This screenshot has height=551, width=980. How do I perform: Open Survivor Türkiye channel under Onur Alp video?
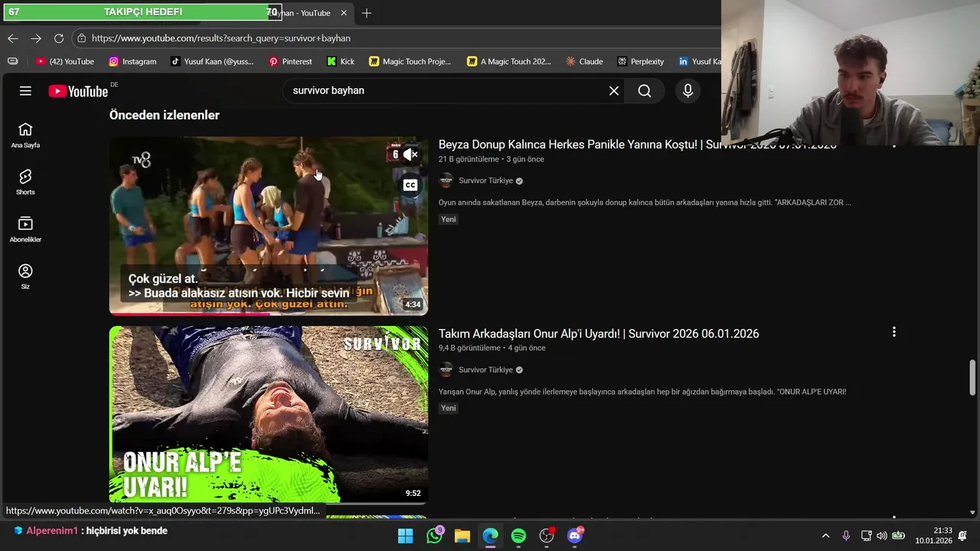[x=485, y=370]
